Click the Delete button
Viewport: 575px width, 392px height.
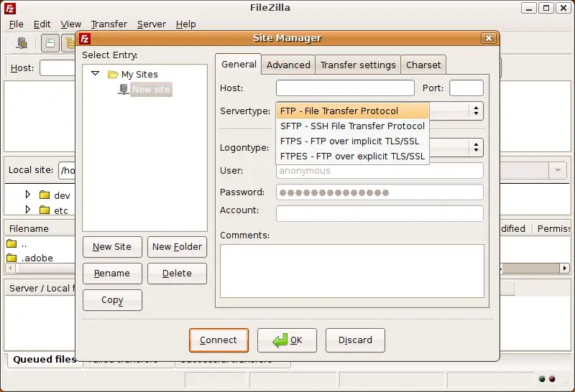coord(177,274)
